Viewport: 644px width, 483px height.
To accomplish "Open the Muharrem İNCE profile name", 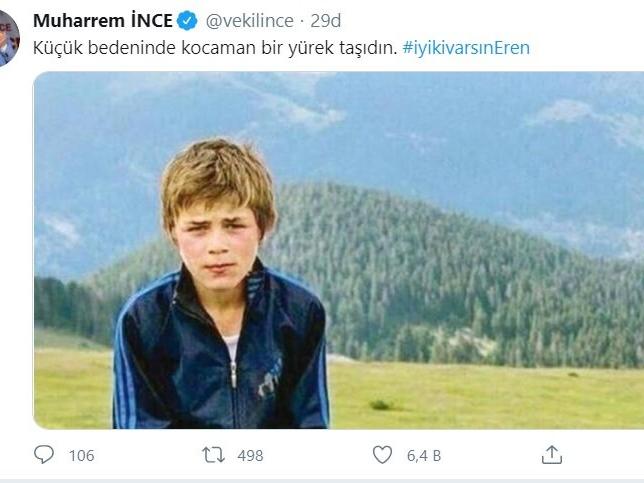I will 103,22.
